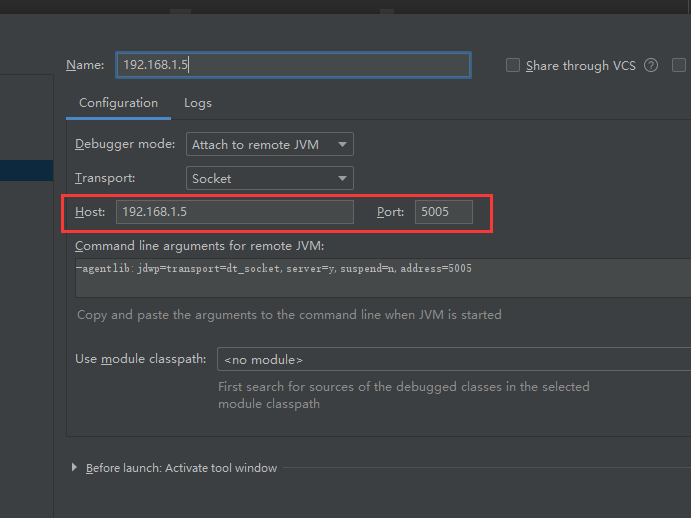Focus the Host field showing 192.168.1.5
691x518 pixels.
coord(234,212)
